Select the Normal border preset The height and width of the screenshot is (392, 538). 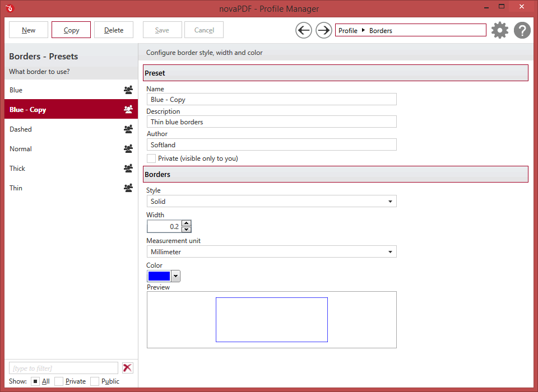click(x=71, y=148)
